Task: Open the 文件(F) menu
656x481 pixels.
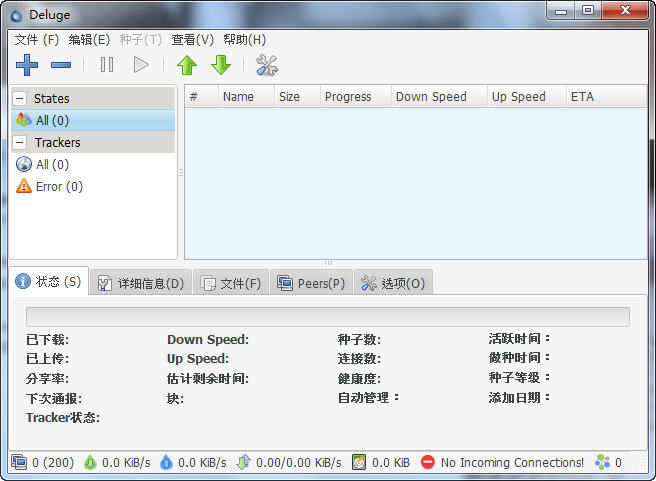Action: coord(37,40)
